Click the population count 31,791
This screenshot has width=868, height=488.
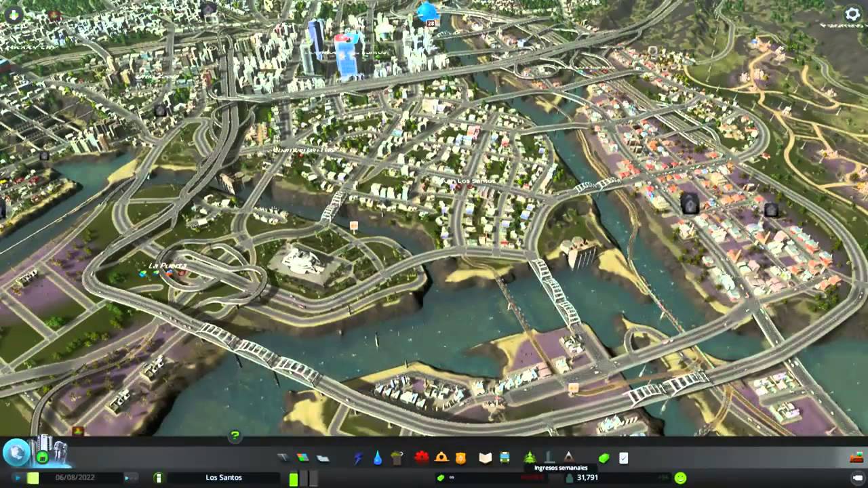coord(587,478)
